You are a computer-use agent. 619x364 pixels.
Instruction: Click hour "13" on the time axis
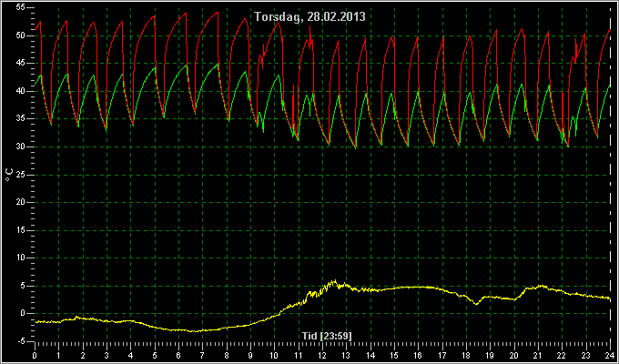pos(346,355)
